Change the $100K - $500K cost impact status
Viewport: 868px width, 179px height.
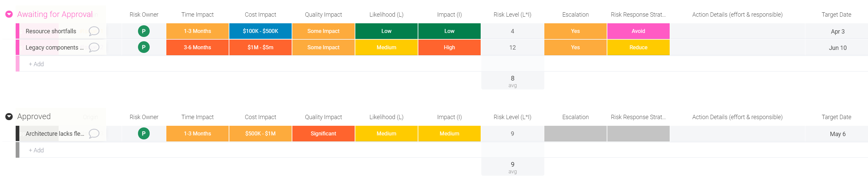coord(260,31)
